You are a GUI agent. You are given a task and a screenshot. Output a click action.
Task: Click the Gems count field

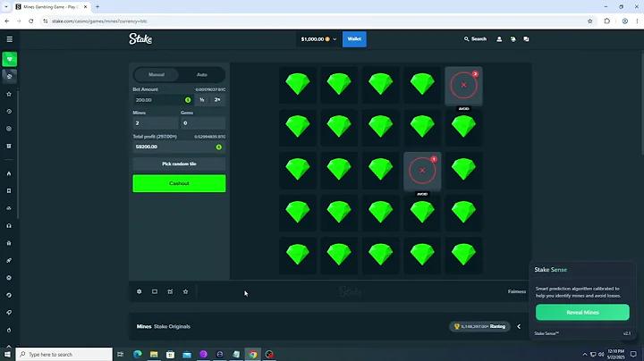(203, 123)
